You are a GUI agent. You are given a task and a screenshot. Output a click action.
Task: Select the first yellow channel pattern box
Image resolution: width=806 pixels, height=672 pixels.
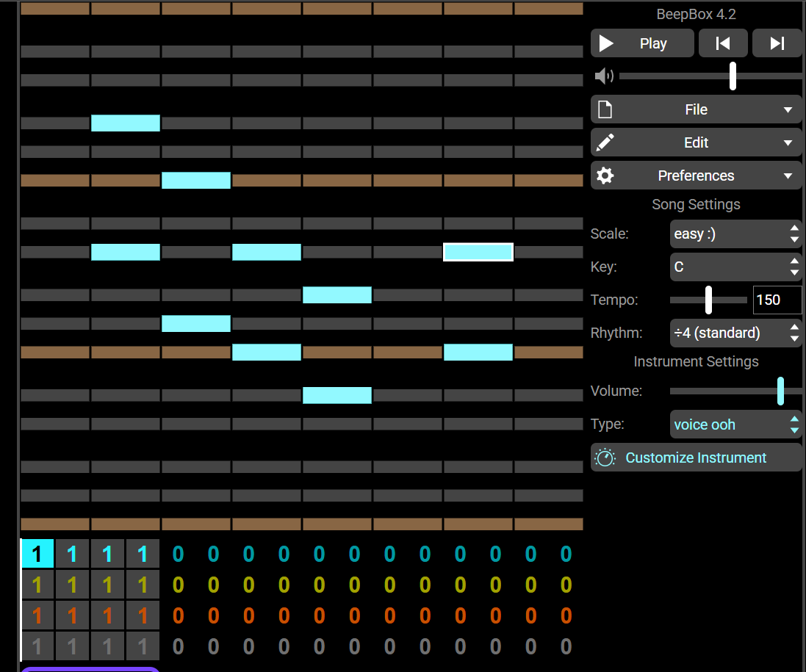tap(37, 585)
